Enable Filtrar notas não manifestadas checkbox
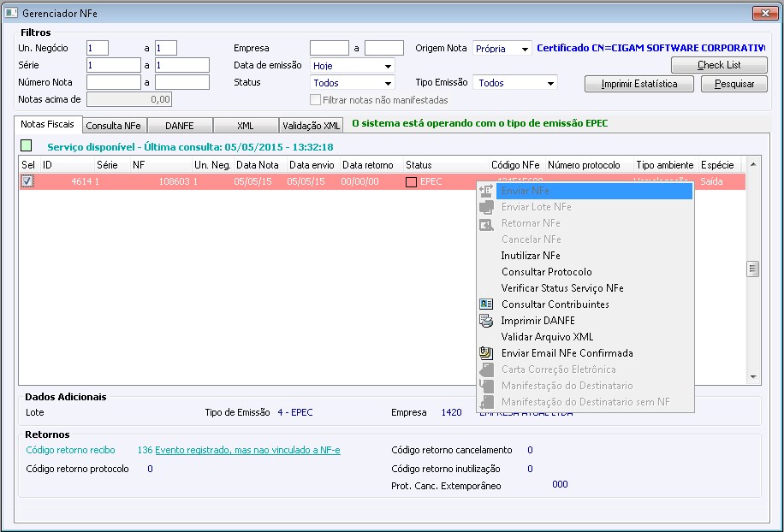 coord(315,100)
